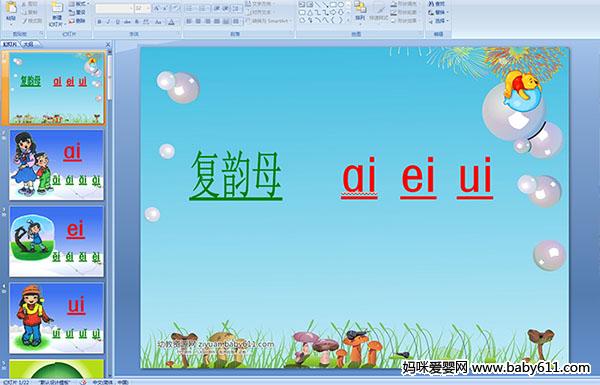This screenshot has height=385, width=600.
Task: Open the Shape Outline options
Action: (405, 12)
